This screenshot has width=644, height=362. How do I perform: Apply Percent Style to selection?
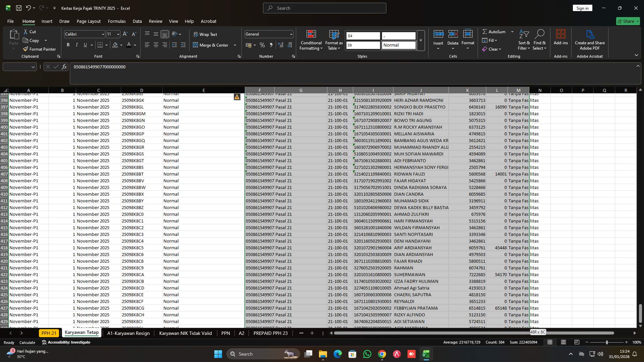[262, 45]
